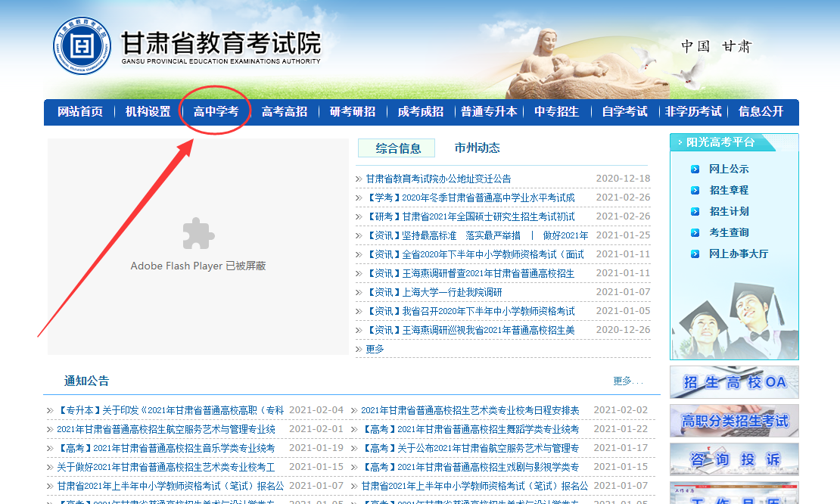Image resolution: width=840 pixels, height=504 pixels.
Task: Select the 信息公开 navigation item
Action: [761, 112]
